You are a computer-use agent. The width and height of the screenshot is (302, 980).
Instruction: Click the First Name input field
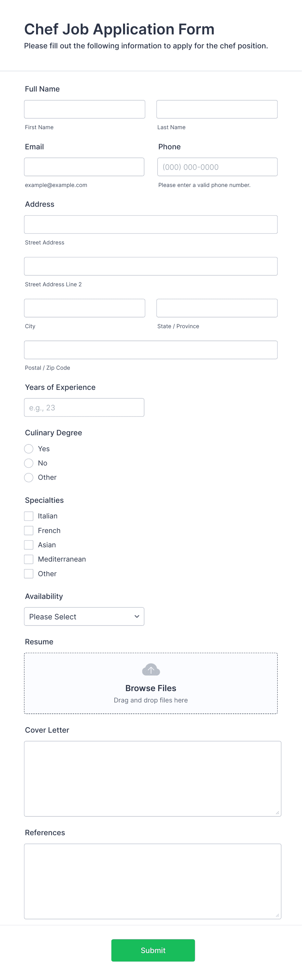click(x=84, y=109)
